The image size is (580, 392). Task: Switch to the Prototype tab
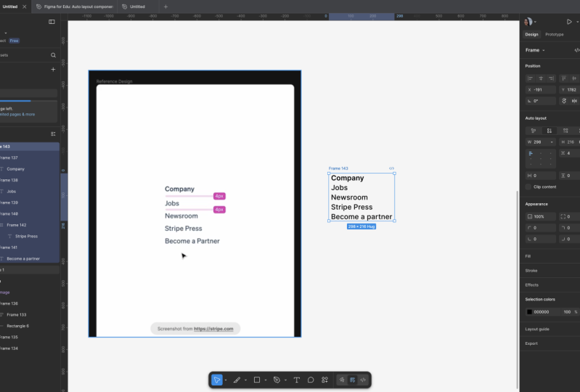point(554,34)
